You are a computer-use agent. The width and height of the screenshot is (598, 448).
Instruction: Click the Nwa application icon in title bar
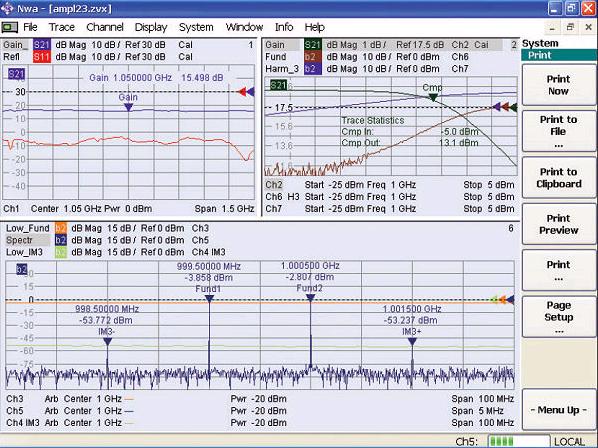[7, 8]
